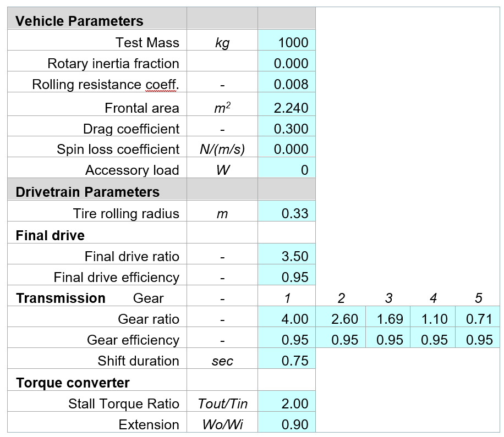Click the Rolling resistance coeff. value 0.008
Screen dimensions: 504x437
(x=287, y=84)
